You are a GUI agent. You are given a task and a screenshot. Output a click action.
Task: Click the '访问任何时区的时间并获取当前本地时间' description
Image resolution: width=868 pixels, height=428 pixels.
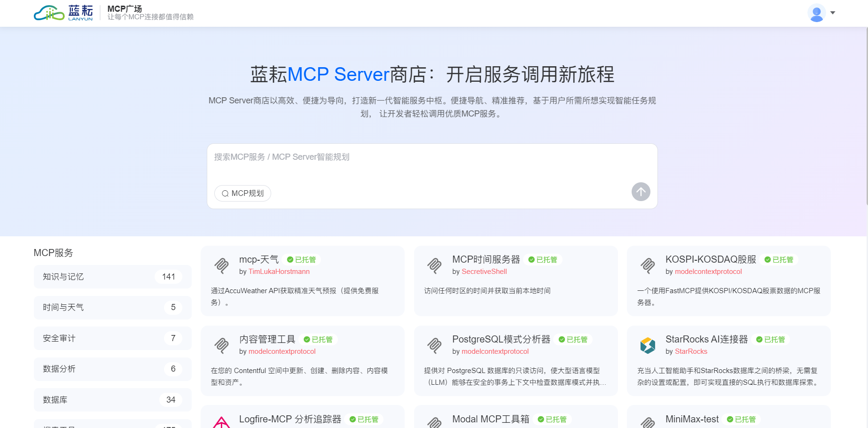pyautogui.click(x=487, y=291)
